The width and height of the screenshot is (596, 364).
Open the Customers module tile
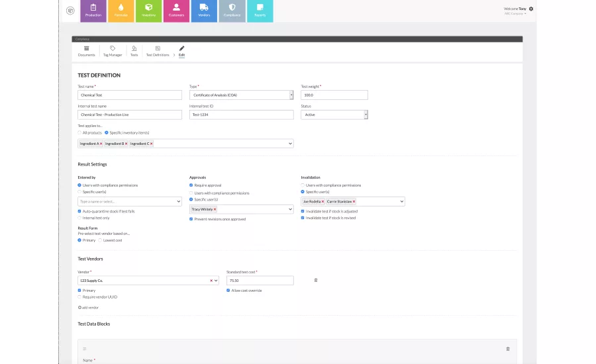coord(176,11)
